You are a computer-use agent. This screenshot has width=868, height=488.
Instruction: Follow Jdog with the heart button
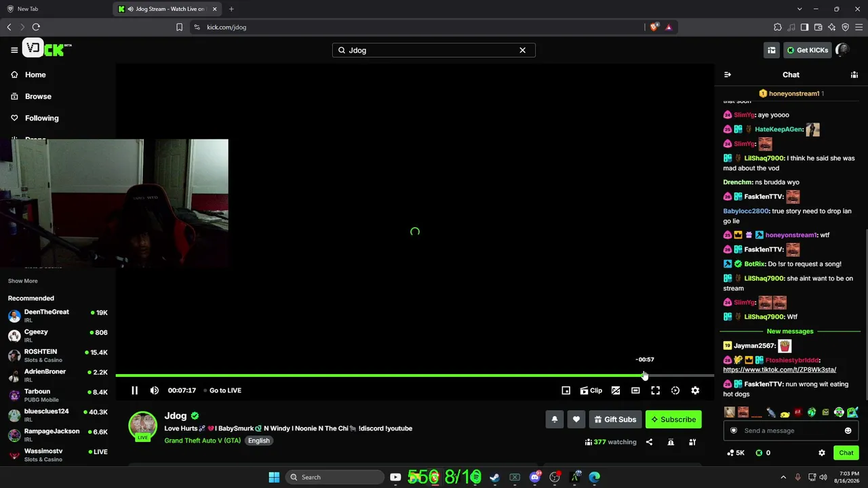tap(576, 420)
